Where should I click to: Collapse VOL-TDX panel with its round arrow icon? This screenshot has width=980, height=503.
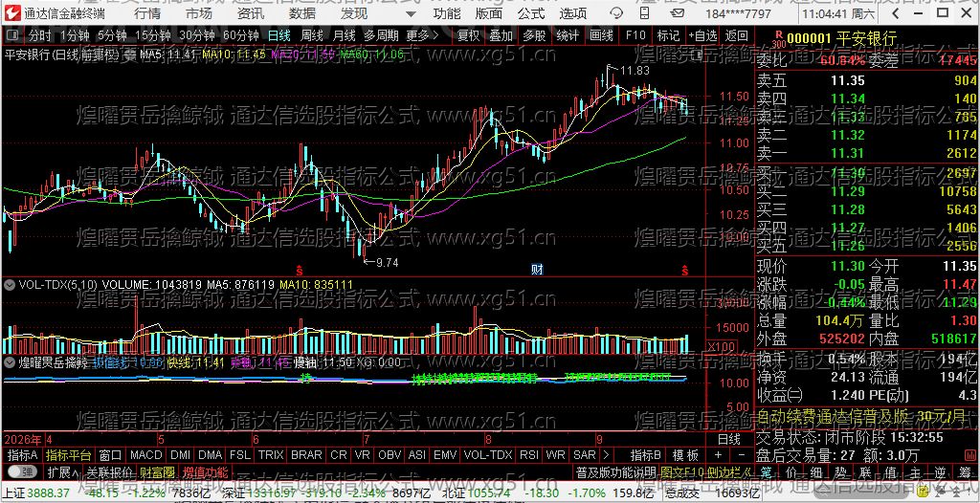tap(9, 284)
